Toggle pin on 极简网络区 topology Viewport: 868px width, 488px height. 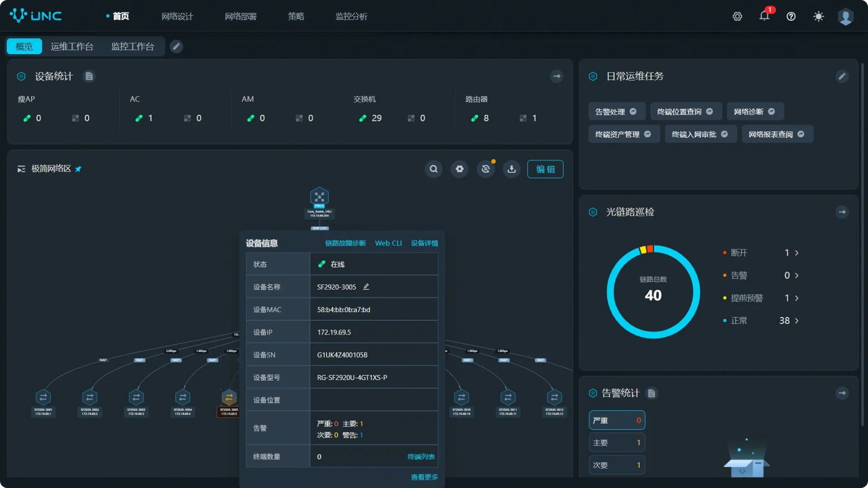pos(79,169)
